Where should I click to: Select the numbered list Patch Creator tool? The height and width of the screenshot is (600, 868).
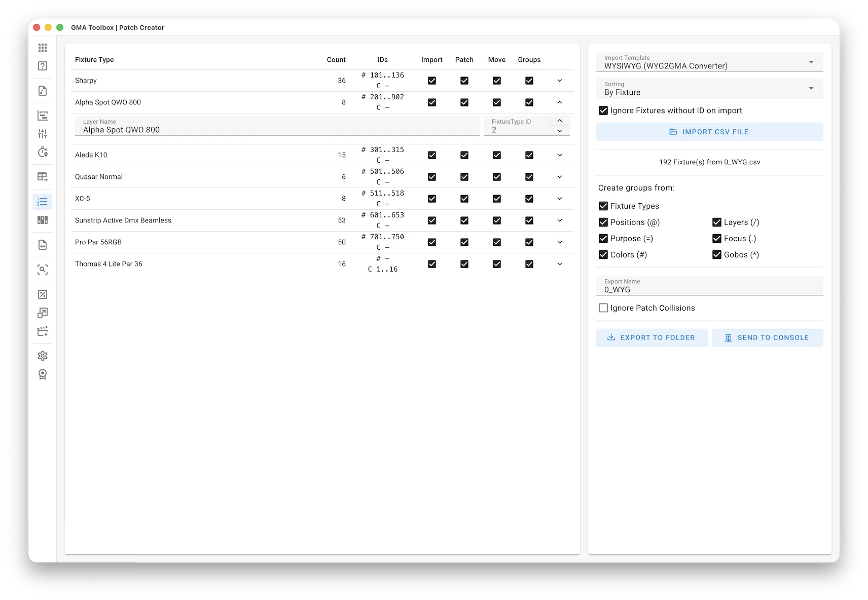coord(43,201)
